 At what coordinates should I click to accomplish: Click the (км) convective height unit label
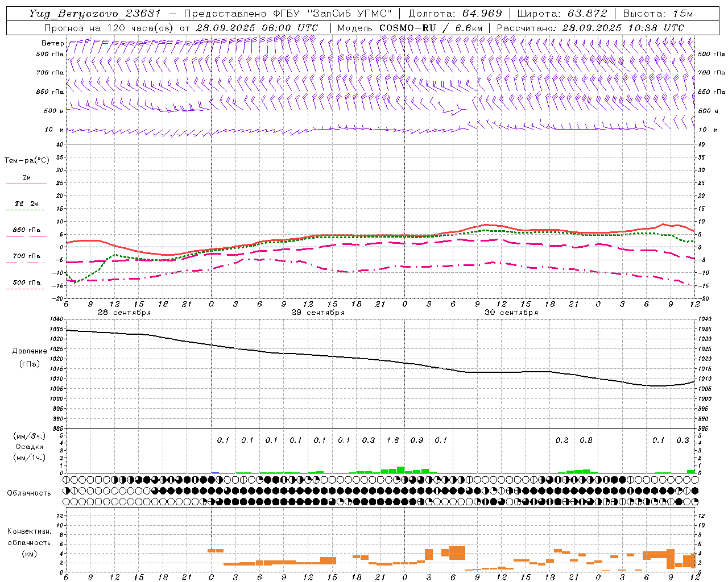(x=29, y=554)
